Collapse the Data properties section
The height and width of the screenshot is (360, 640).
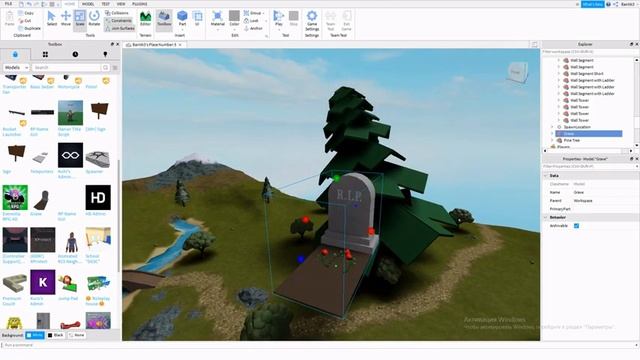coord(546,176)
